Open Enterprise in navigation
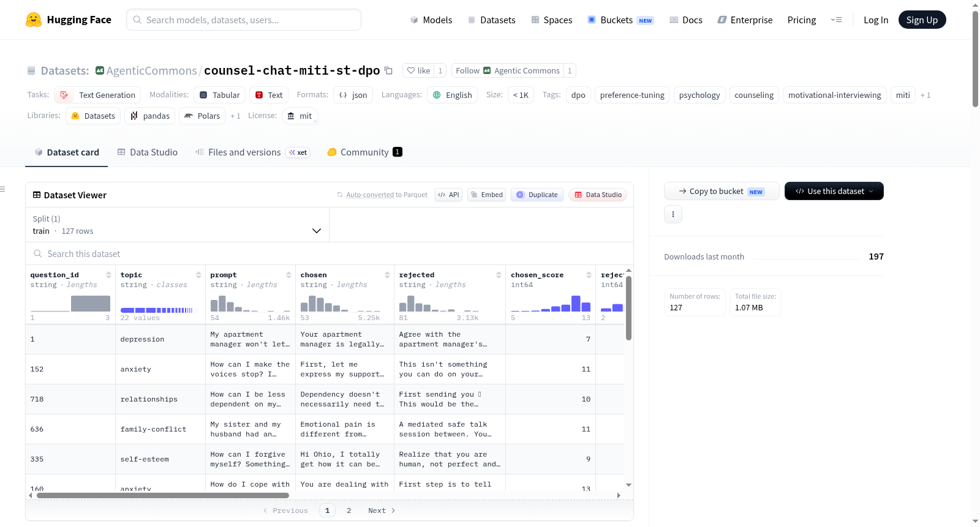The width and height of the screenshot is (980, 527). (x=745, y=20)
